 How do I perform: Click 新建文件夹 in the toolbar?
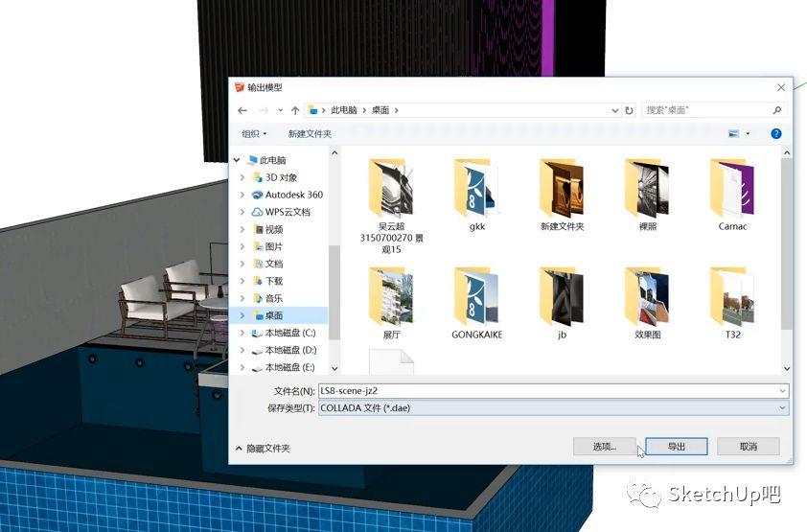pos(310,134)
